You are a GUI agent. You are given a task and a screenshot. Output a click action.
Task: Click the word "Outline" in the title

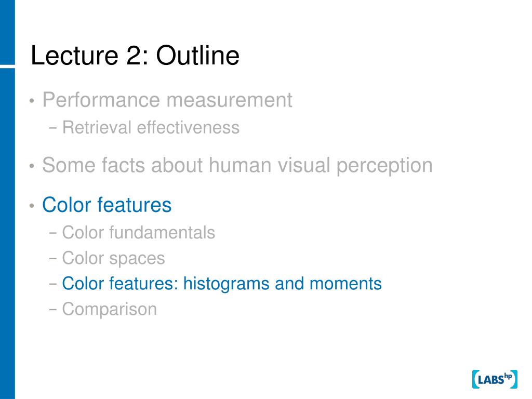(x=198, y=55)
